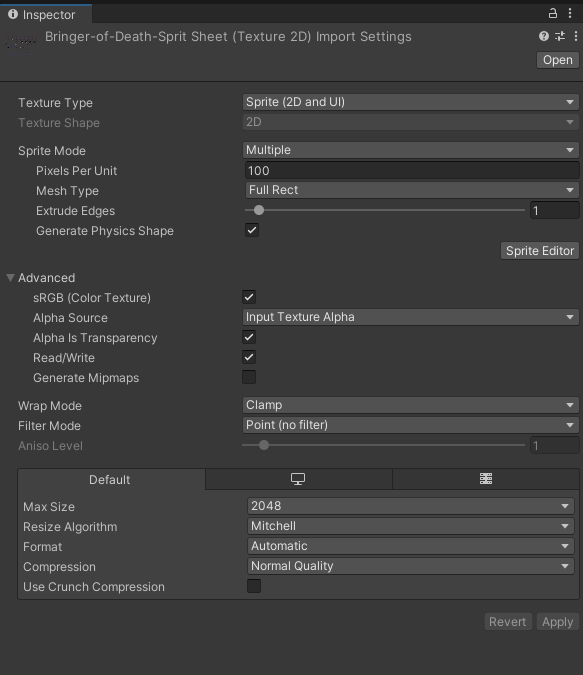Screen dimensions: 583x675
Task: Click the Max Size label
Action: click(49, 507)
